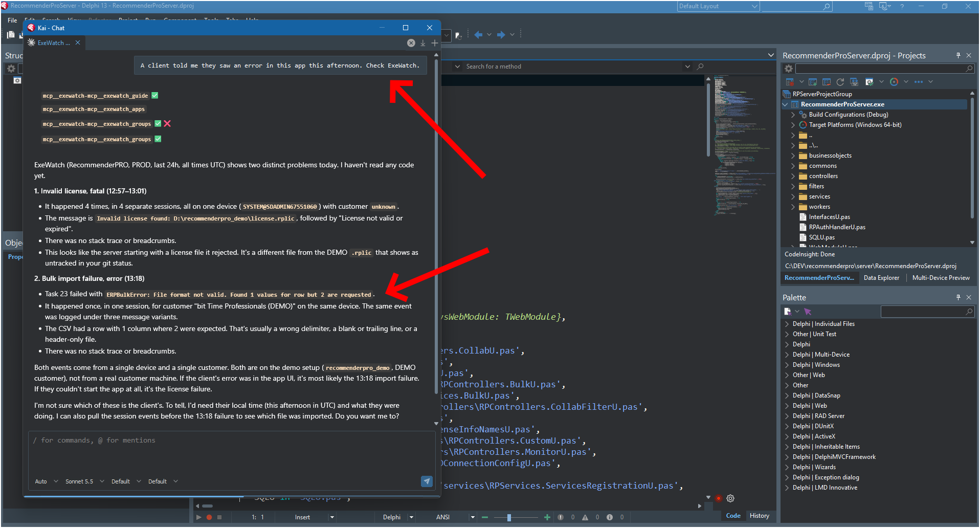Open the Sonnet 5.5 model dropdown
The width and height of the screenshot is (980, 528).
[x=84, y=481]
